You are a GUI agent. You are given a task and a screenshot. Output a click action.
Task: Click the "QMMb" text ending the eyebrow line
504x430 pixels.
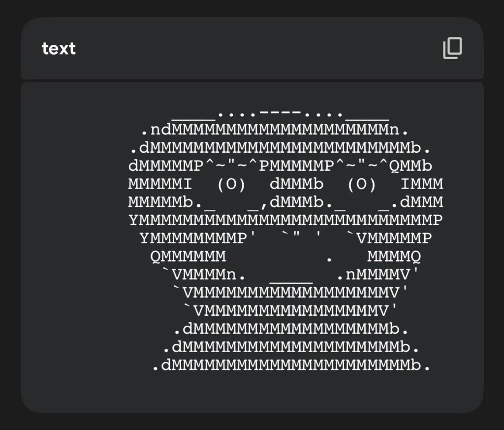pos(410,166)
